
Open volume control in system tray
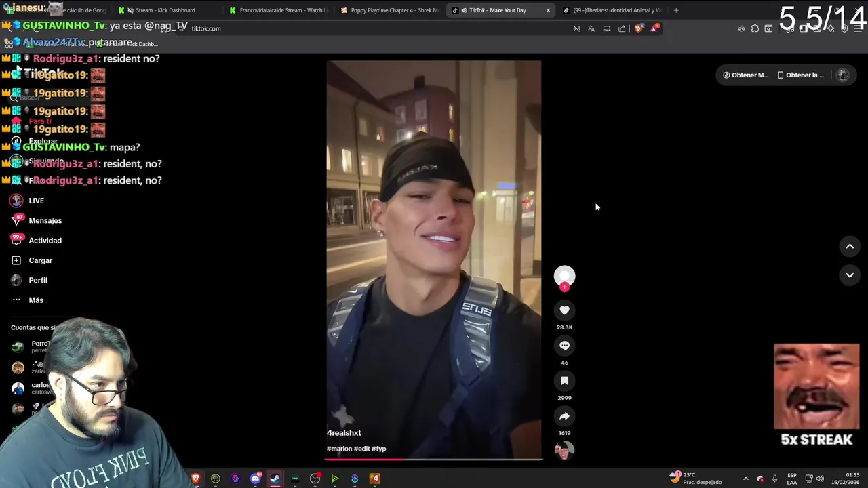click(820, 479)
